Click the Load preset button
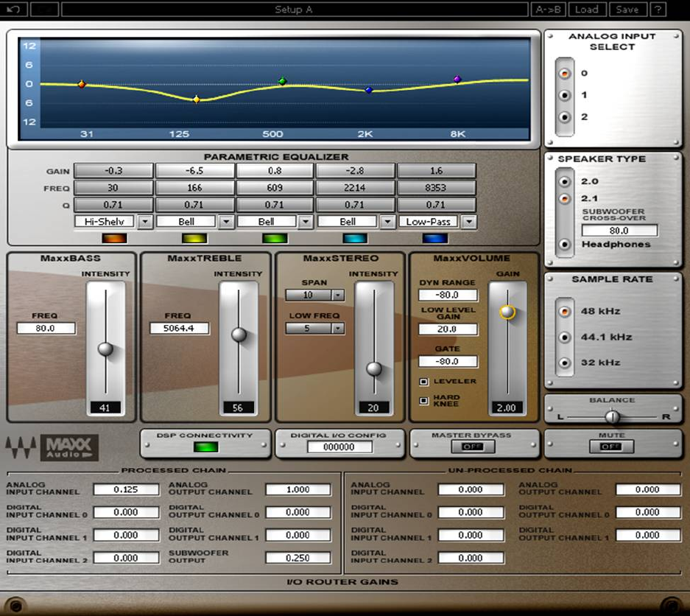Viewport: 690px width, 616px height. pyautogui.click(x=587, y=10)
